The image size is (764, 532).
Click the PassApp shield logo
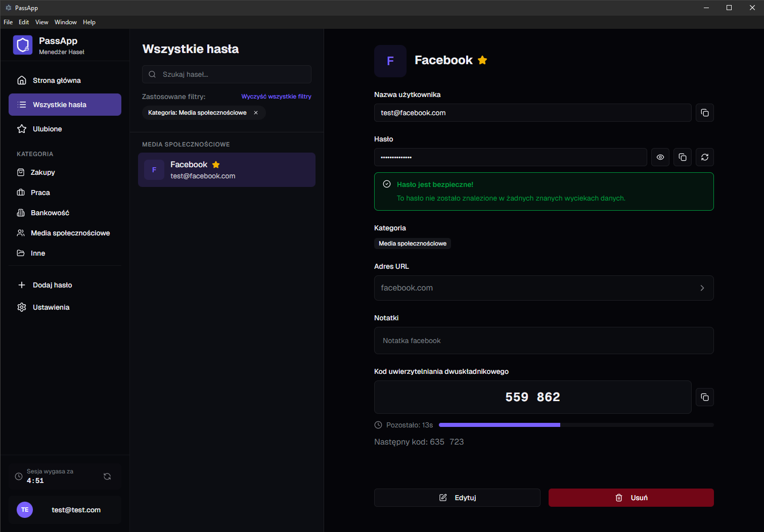(23, 45)
